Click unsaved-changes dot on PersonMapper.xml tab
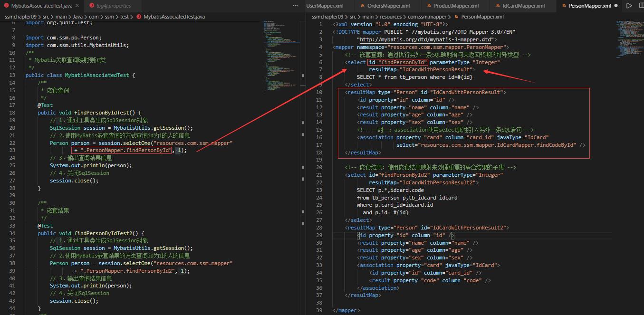The height and width of the screenshot is (315, 644). point(616,6)
